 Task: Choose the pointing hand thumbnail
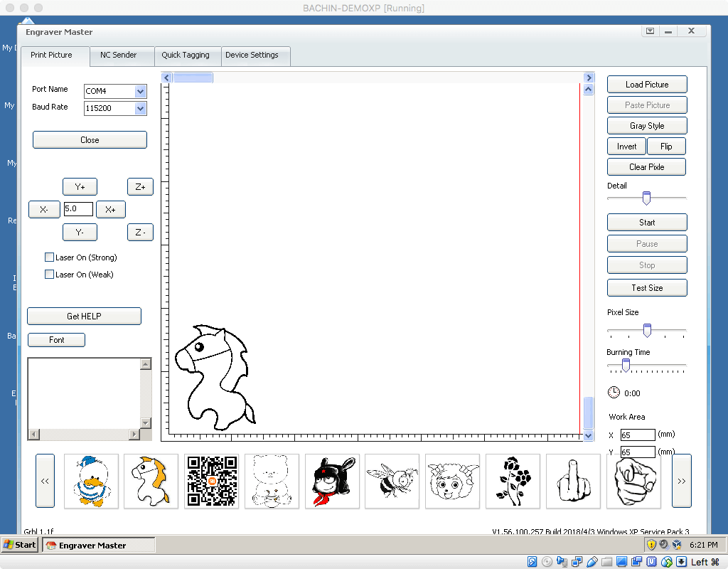[x=633, y=482]
